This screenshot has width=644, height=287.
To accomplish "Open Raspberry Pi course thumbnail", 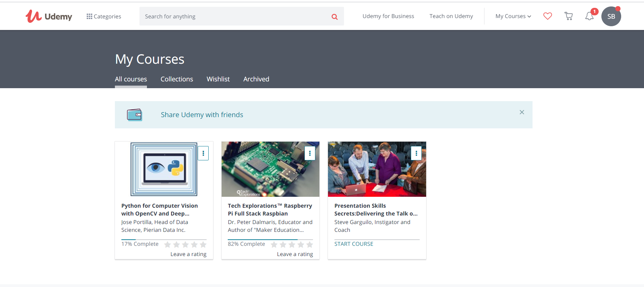I will click(x=270, y=169).
